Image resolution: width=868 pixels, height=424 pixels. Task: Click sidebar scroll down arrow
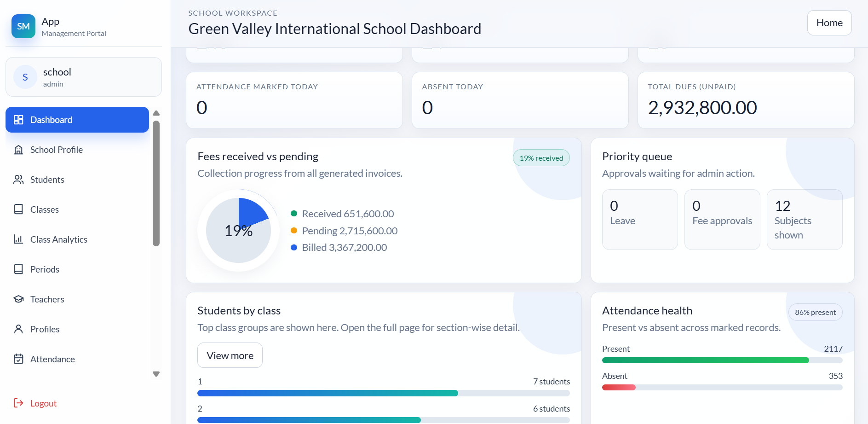[x=156, y=374]
